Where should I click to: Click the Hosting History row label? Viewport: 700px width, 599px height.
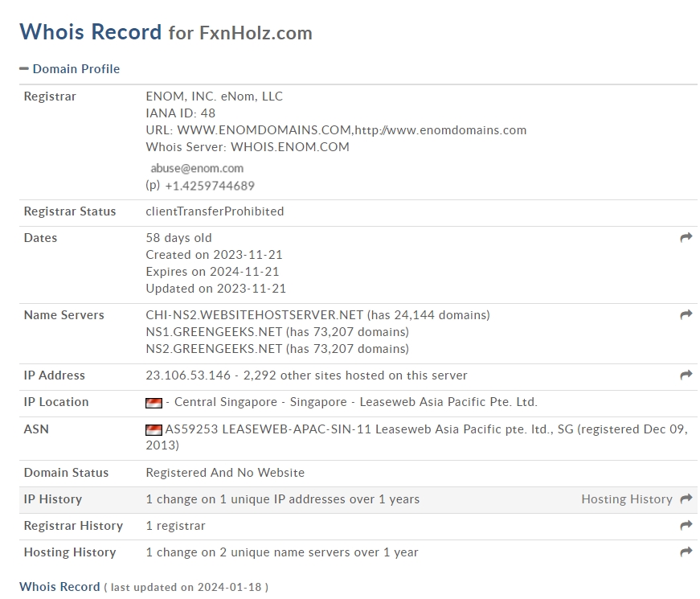70,552
